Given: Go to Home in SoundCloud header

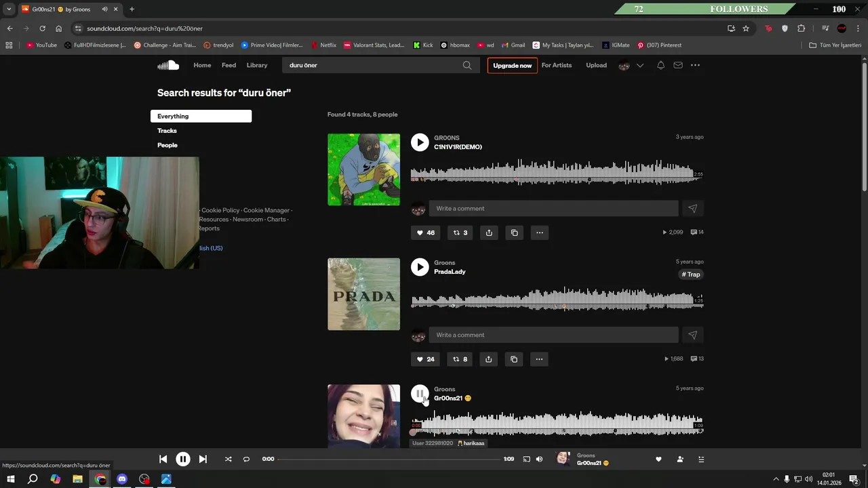Looking at the screenshot, I should [x=202, y=65].
